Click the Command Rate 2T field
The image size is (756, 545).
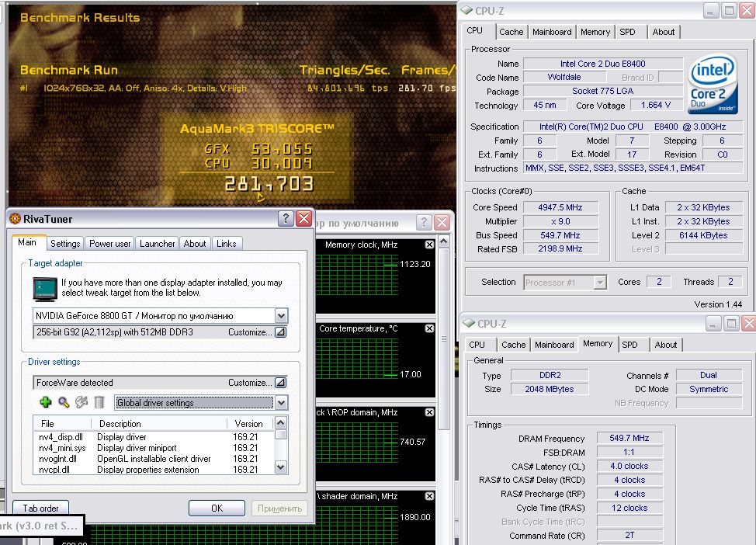pos(629,536)
